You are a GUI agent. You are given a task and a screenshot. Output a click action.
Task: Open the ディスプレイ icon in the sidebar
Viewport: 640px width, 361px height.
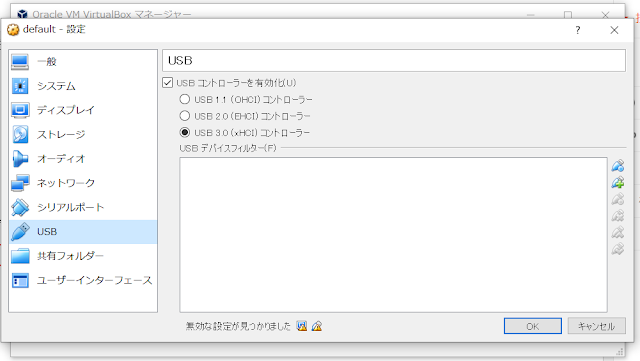pyautogui.click(x=20, y=110)
